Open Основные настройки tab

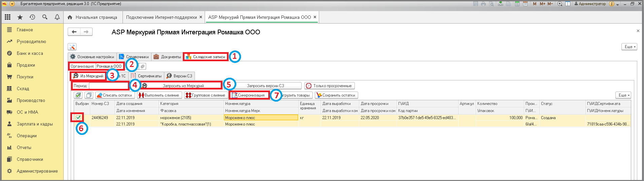click(x=92, y=57)
